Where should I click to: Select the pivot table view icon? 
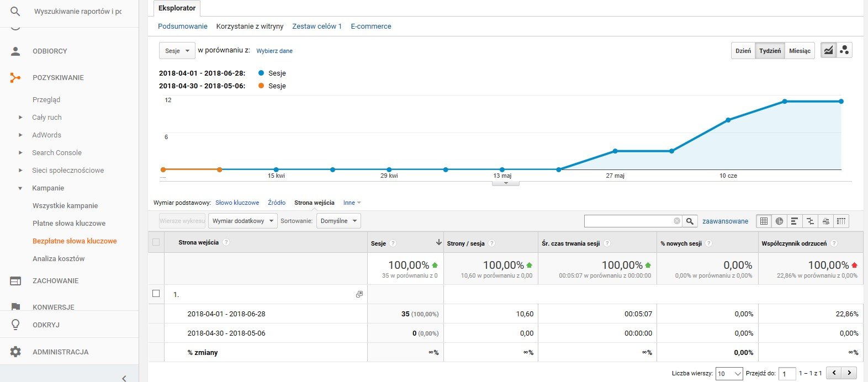[x=841, y=221]
